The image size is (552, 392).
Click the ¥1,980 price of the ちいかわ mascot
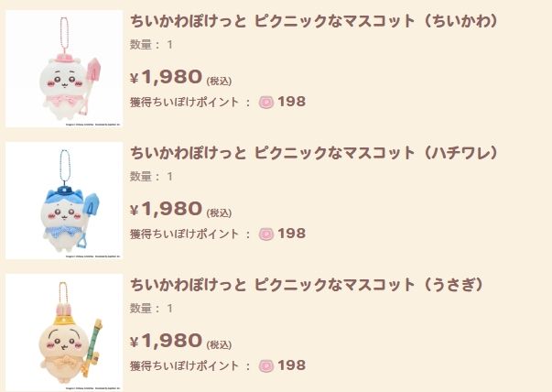pos(167,77)
